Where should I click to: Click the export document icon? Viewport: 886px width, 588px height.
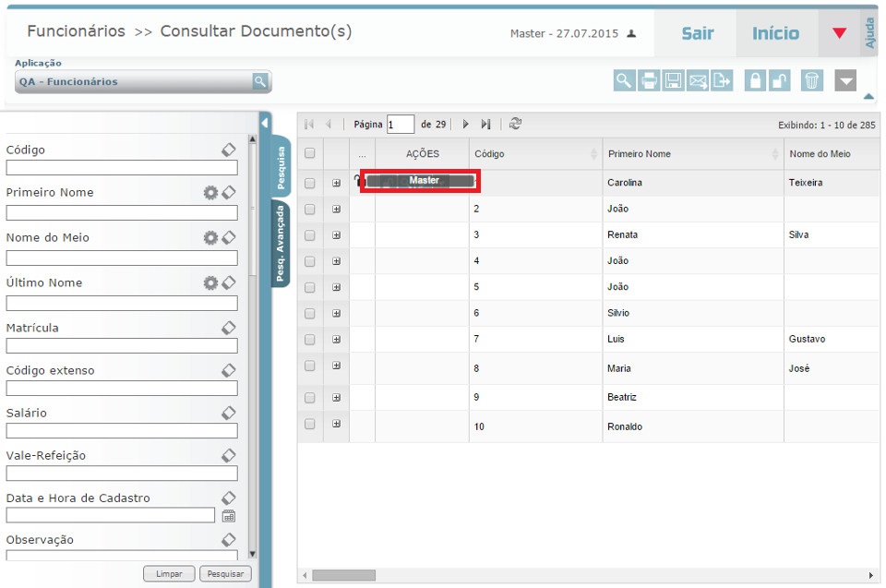pos(722,80)
